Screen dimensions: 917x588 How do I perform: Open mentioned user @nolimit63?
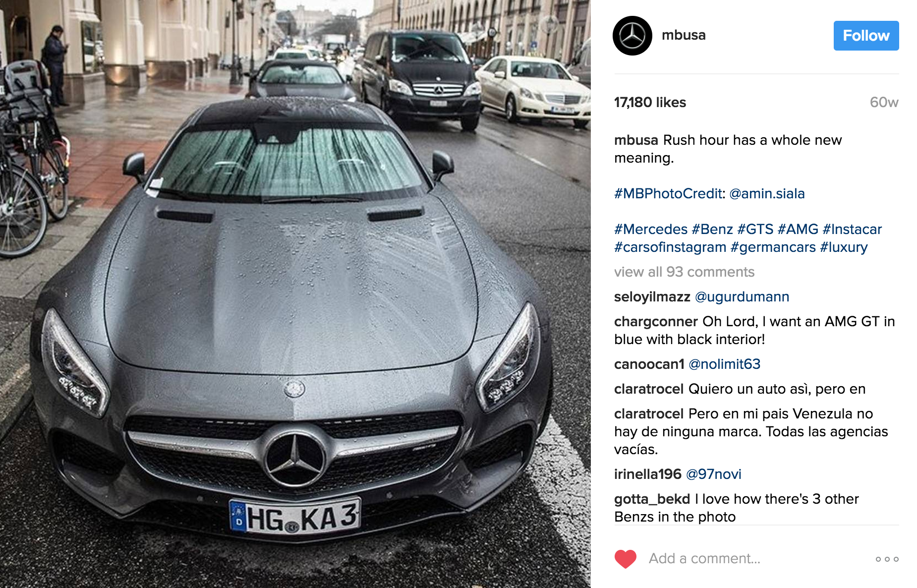coord(724,364)
